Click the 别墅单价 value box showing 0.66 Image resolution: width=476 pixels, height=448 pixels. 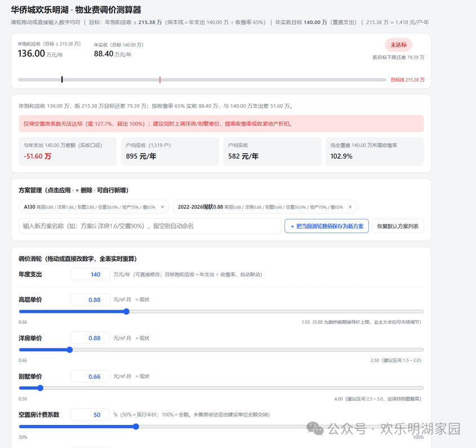click(90, 377)
